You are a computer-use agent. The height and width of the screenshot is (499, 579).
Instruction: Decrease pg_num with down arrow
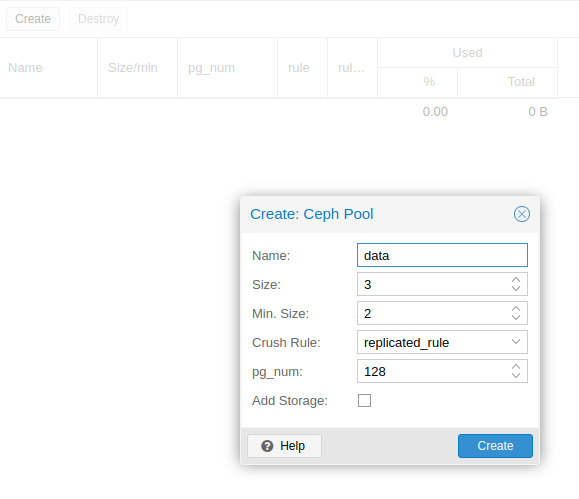click(516, 375)
